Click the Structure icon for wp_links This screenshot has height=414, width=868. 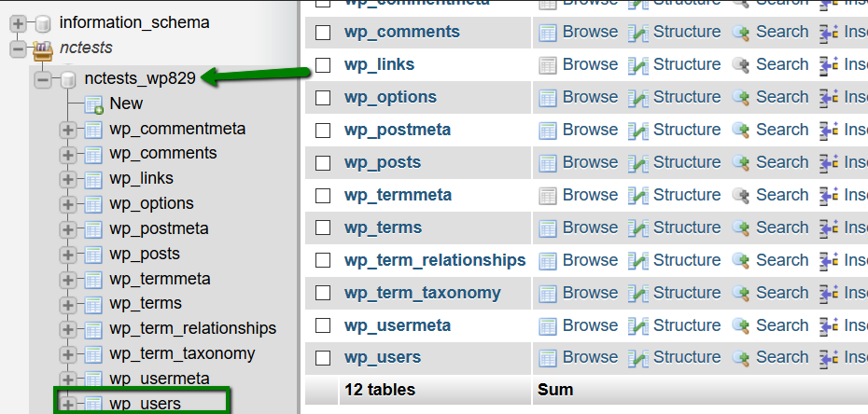[638, 65]
